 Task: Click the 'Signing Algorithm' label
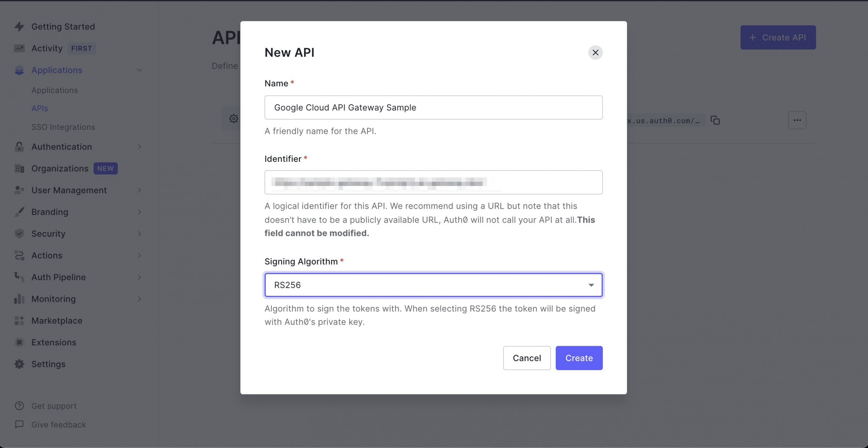pos(301,261)
